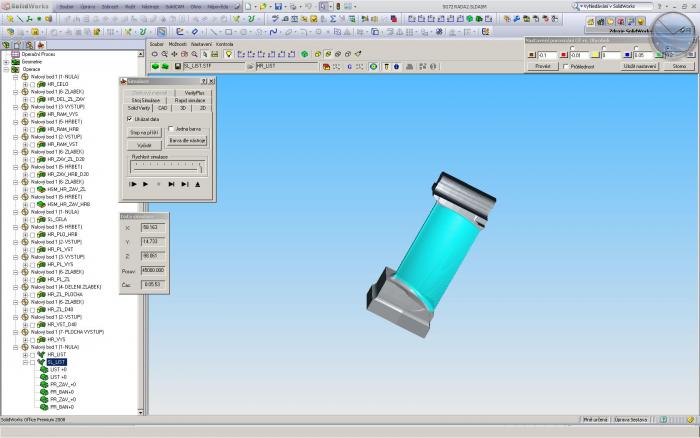Click the first zoom magnifier icon in simulation toolbar

[x=164, y=54]
